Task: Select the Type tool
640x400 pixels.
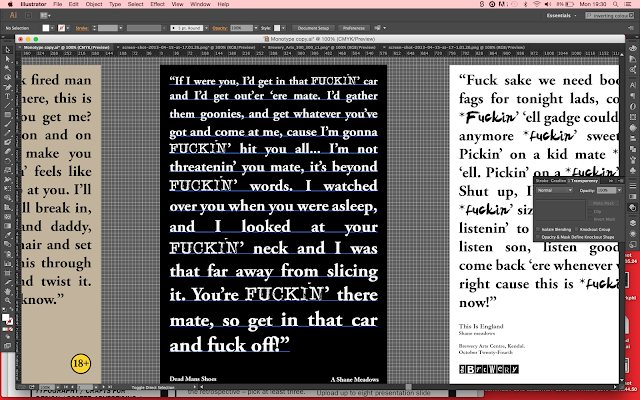Action: pyautogui.click(x=7, y=96)
